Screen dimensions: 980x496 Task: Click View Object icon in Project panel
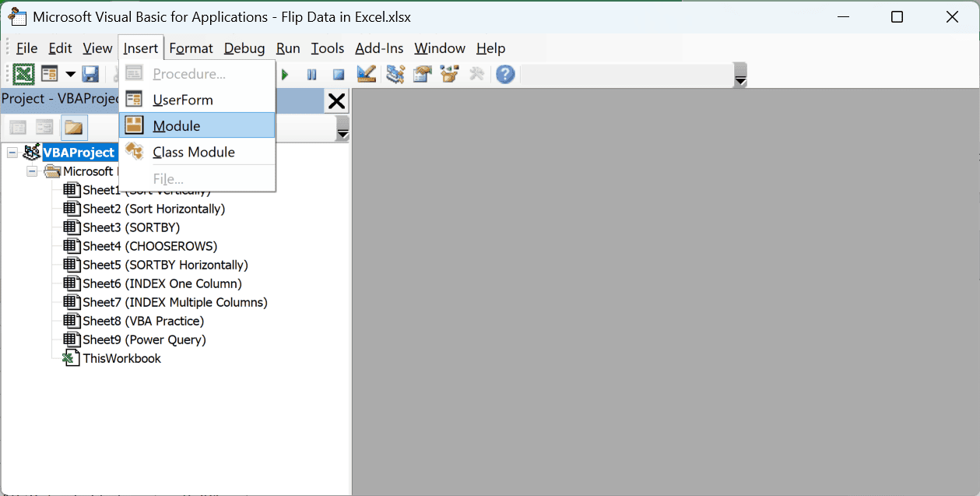coord(44,127)
